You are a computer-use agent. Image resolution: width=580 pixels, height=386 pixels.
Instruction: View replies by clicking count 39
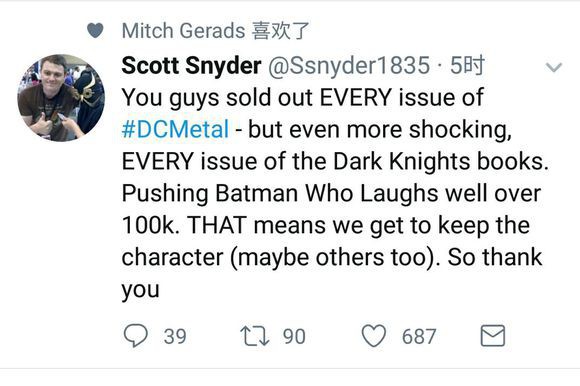(x=175, y=336)
